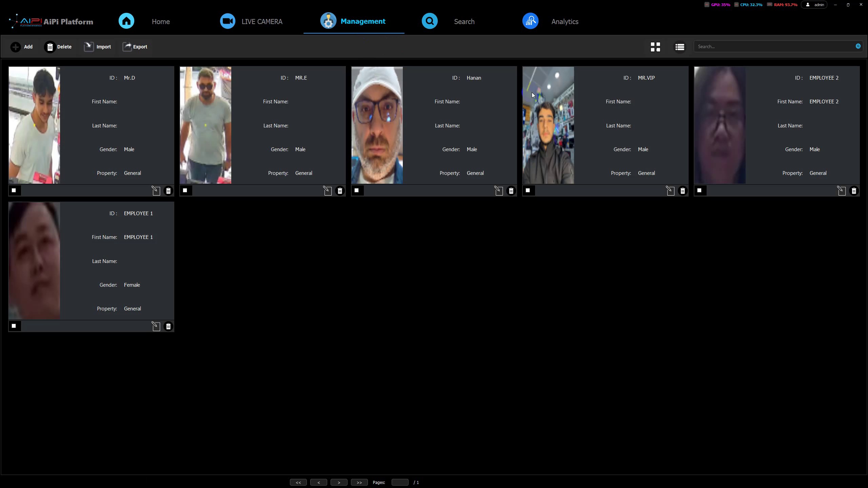The image size is (868, 488).
Task: Click the edit icon on Mr.D card
Action: click(156, 191)
